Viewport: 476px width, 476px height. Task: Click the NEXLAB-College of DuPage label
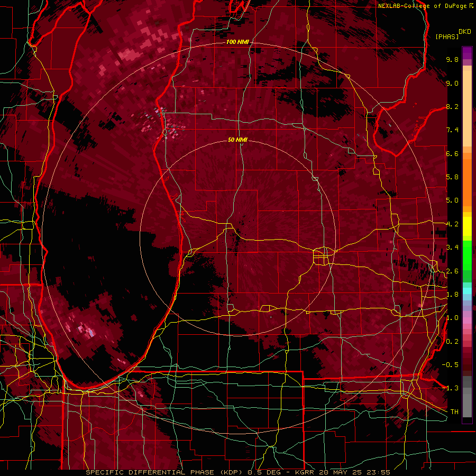pyautogui.click(x=423, y=6)
